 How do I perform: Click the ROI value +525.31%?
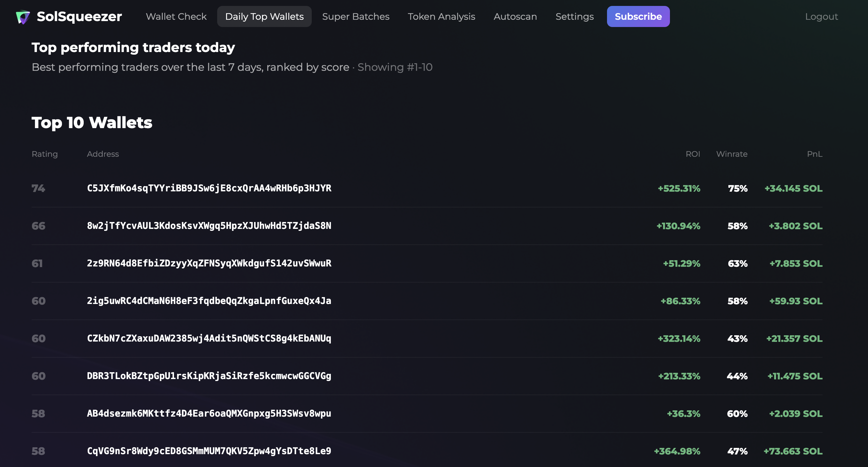click(x=678, y=188)
